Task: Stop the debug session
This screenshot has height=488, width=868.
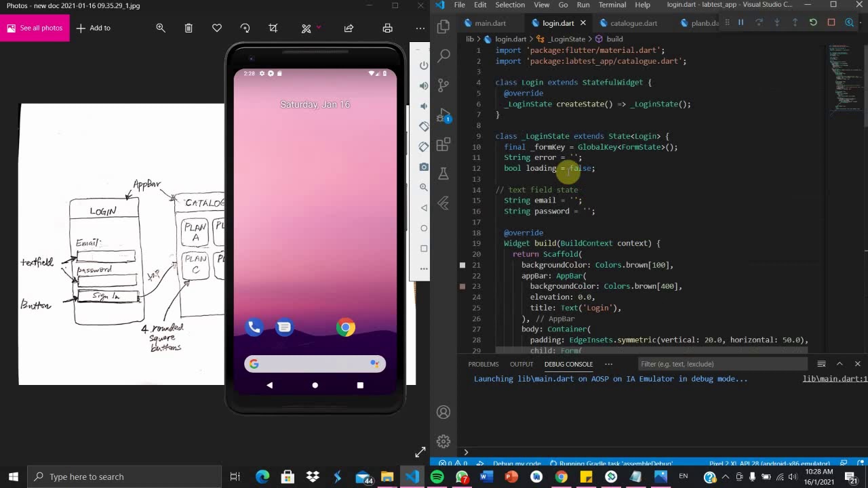Action: pos(831,22)
